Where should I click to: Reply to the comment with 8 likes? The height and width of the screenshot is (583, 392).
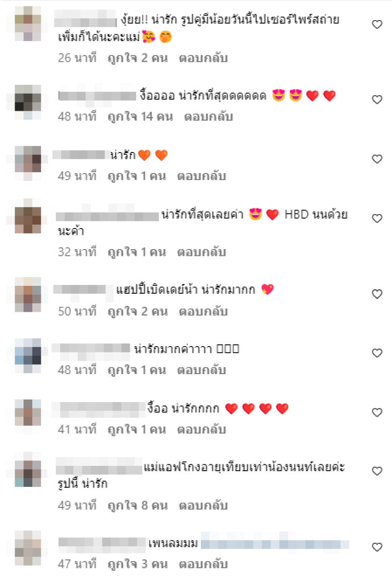click(x=203, y=506)
